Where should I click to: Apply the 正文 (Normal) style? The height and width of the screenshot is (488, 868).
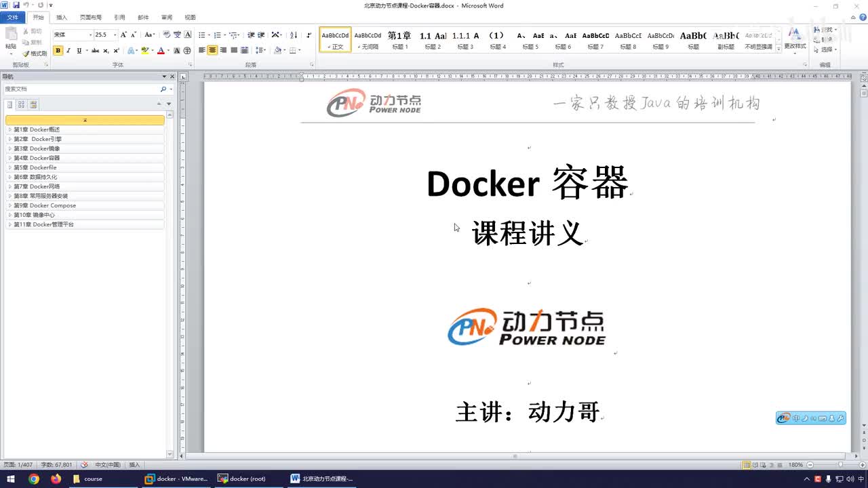(x=335, y=40)
